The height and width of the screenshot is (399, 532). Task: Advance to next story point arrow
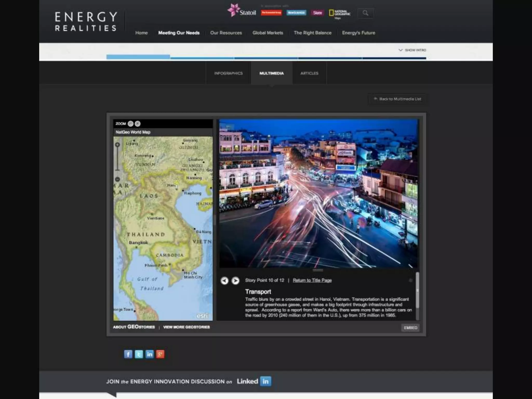235,281
